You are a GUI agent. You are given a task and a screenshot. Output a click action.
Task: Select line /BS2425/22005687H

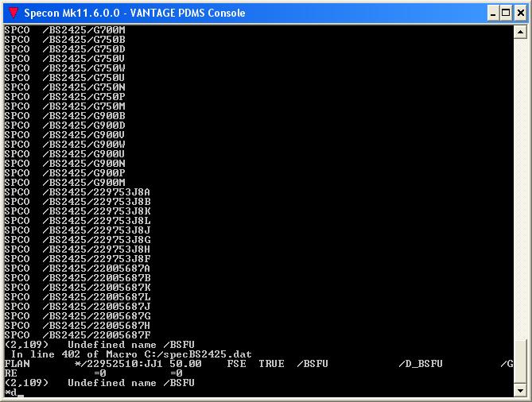77,326
